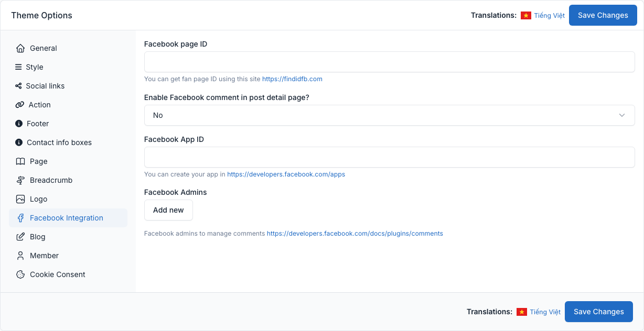Image resolution: width=644 pixels, height=331 pixels.
Task: Open the share icon for Social links
Action: (18, 86)
